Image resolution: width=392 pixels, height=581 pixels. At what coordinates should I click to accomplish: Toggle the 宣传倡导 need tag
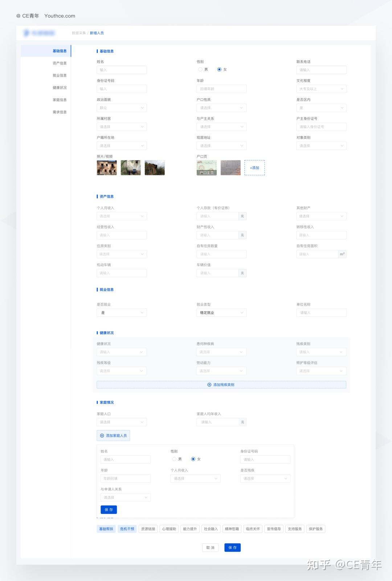pos(274,529)
